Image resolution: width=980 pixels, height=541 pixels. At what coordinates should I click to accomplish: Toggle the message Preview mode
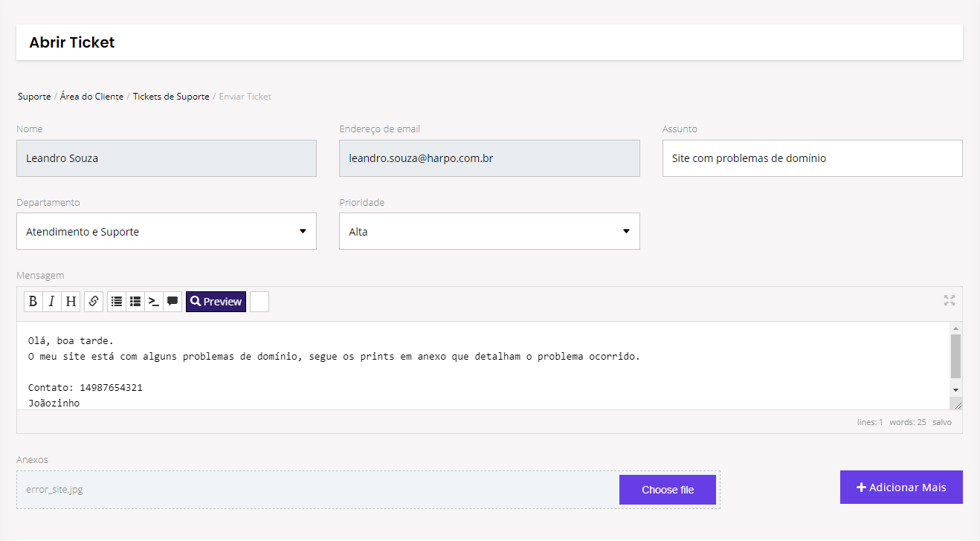(216, 302)
